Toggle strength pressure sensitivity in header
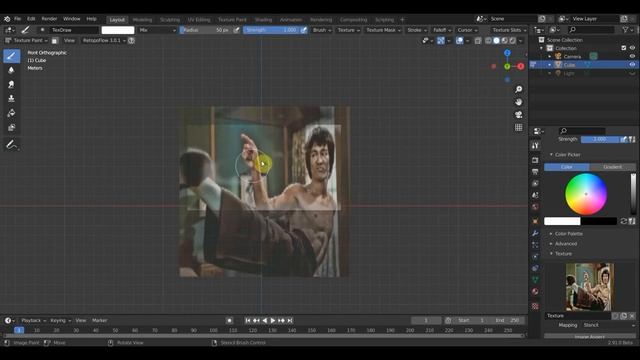The width and height of the screenshot is (640, 360). click(304, 30)
